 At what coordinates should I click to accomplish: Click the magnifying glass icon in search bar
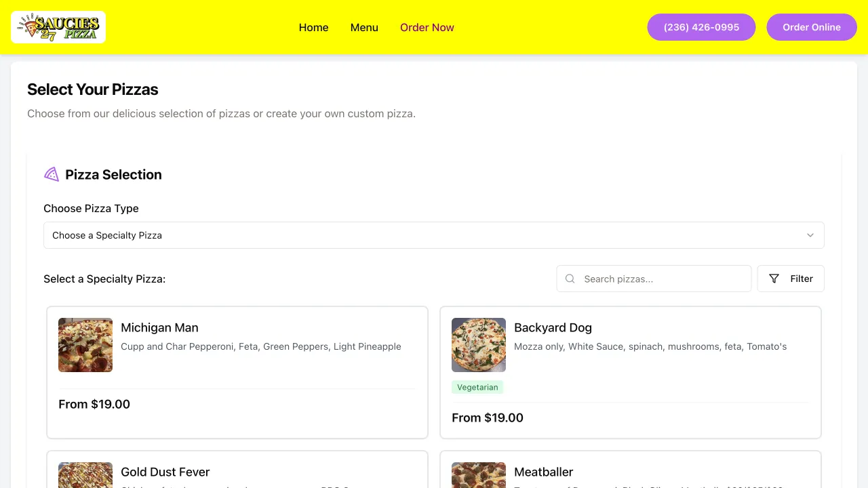pos(570,279)
